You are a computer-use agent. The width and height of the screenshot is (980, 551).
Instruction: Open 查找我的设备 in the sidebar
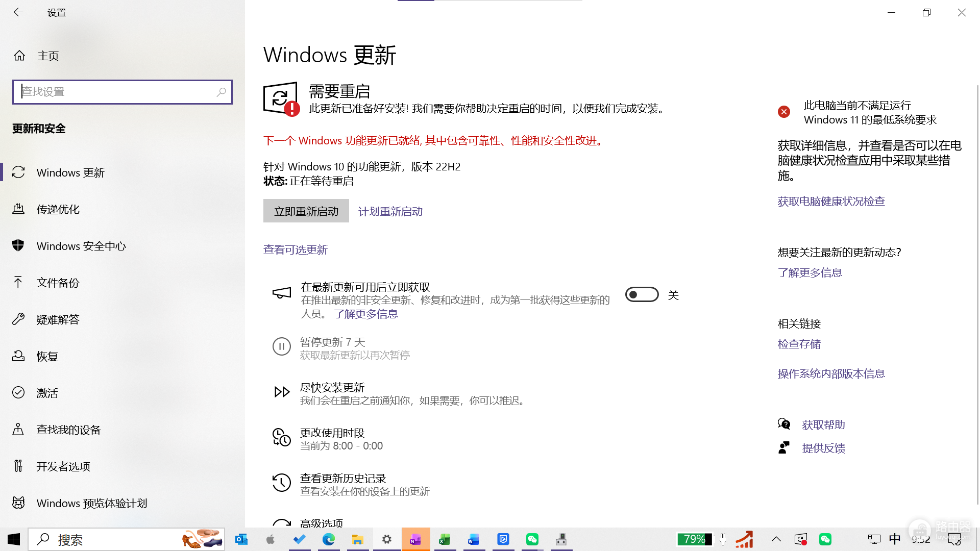tap(122, 430)
